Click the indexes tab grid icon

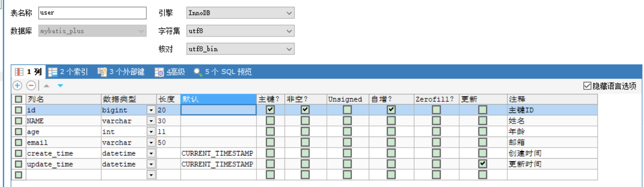[x=53, y=72]
